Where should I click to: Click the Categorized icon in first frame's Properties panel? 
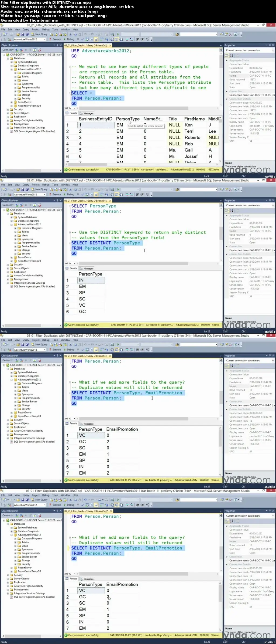[227, 55]
